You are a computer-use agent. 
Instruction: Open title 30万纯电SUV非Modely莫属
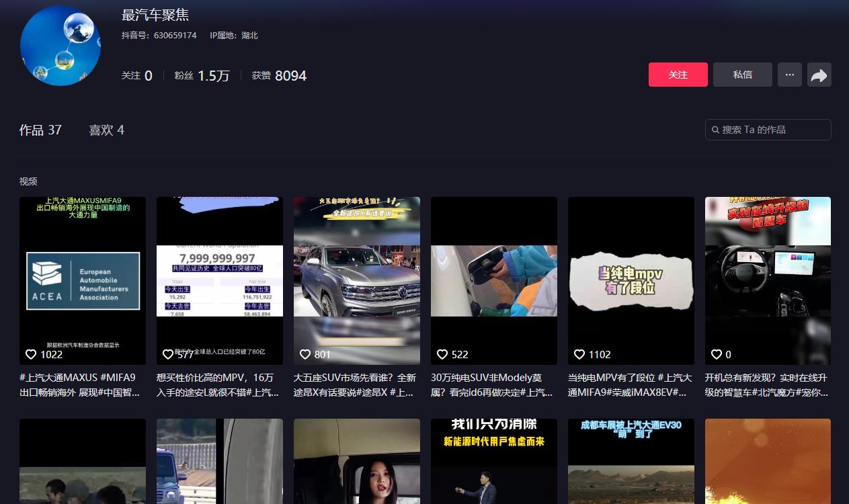493,385
